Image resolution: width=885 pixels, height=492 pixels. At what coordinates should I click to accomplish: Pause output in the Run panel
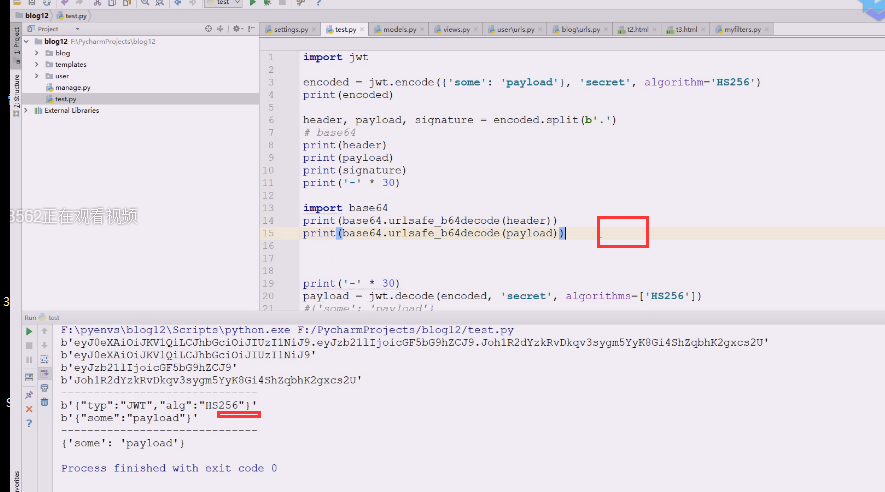(29, 359)
